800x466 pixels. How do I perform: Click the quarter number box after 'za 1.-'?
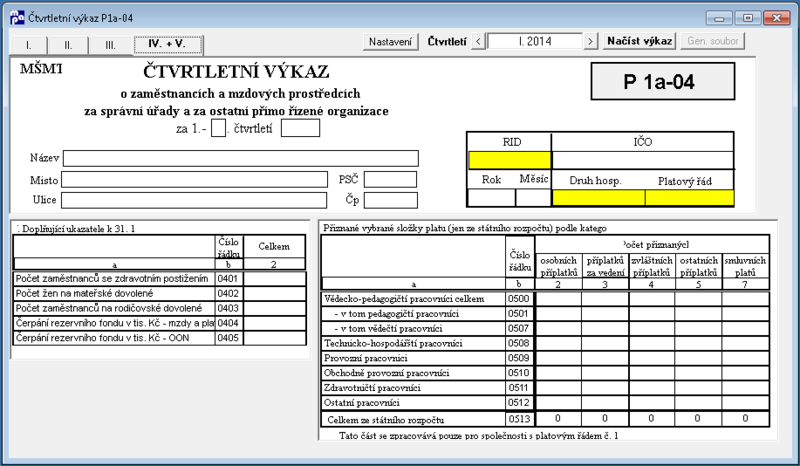pyautogui.click(x=218, y=128)
